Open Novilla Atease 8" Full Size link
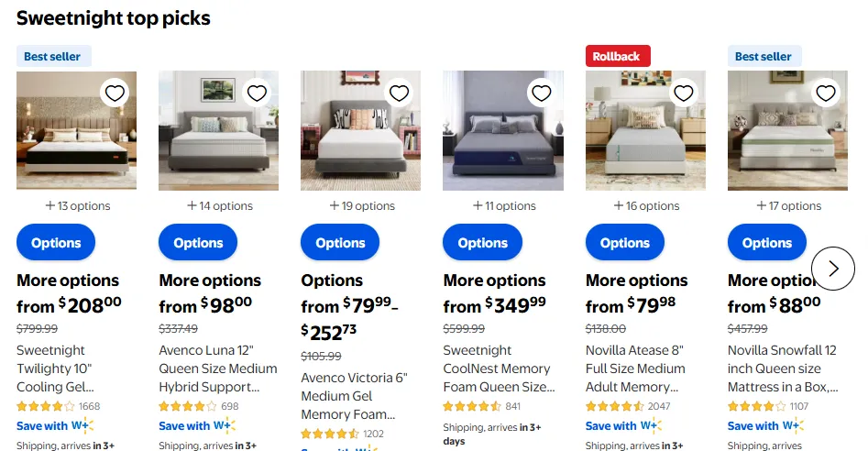868x451 pixels. coord(635,368)
